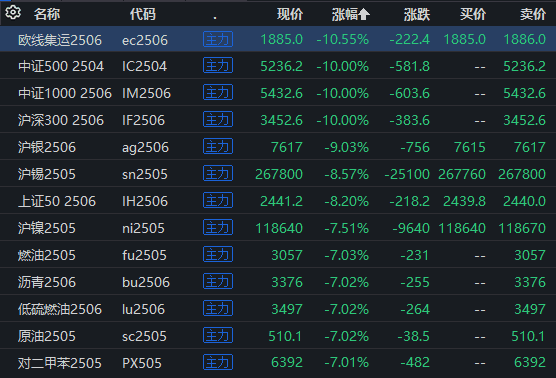Screen dimensions: 556x378
Task: Click the code lu2506
Action: pyautogui.click(x=144, y=309)
